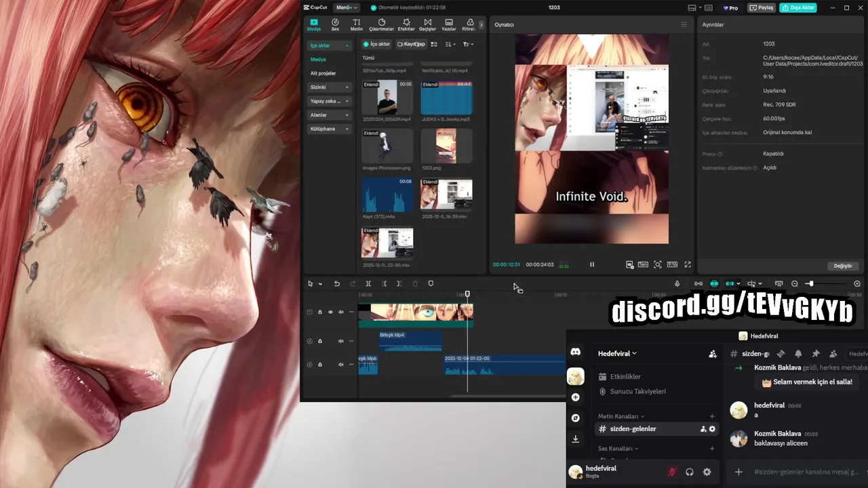Click the Dışa Aktar export button
This screenshot has width=868, height=488.
click(x=798, y=7)
